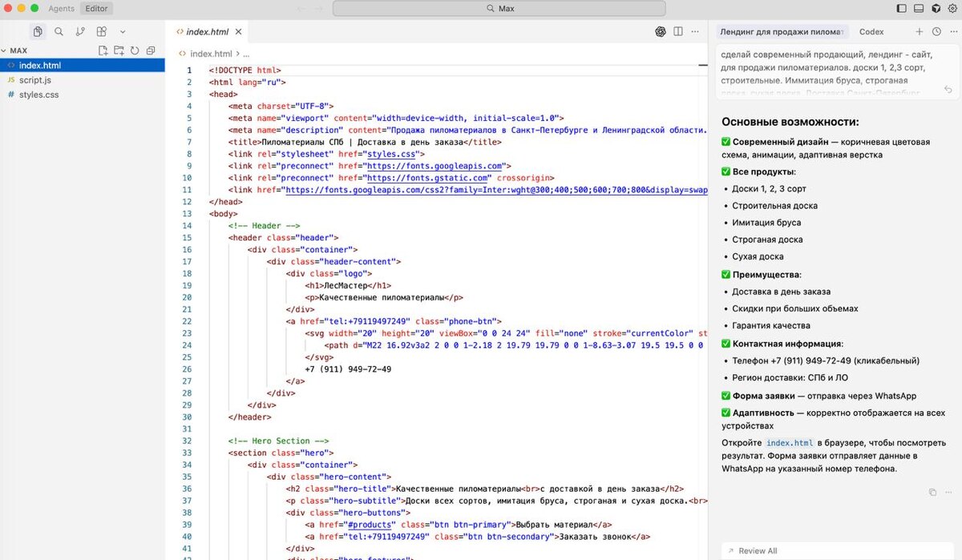Click the +7 (911) 949-72-49 code line

(x=348, y=369)
